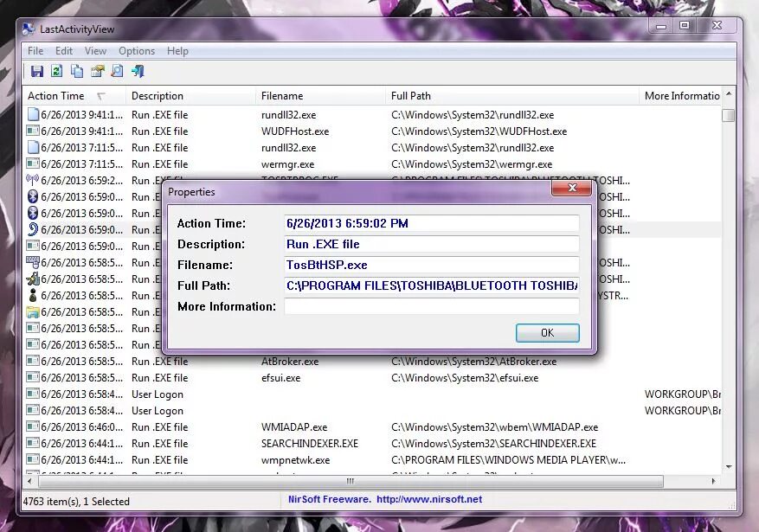The height and width of the screenshot is (532, 759).
Task: Open the Help menu
Action: tap(177, 51)
